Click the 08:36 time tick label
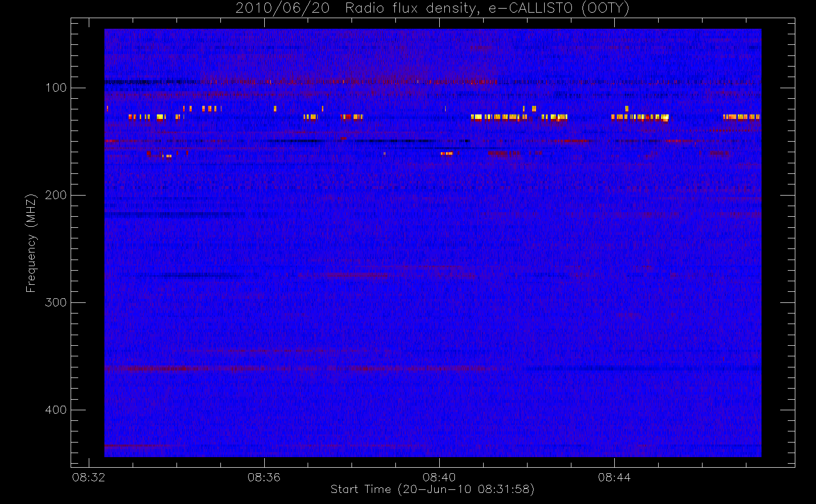 [x=264, y=477]
